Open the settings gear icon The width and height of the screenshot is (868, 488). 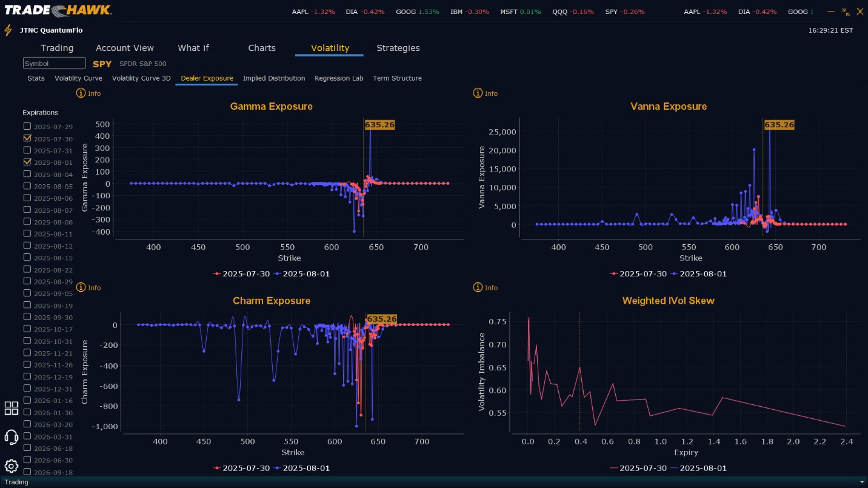[x=12, y=466]
